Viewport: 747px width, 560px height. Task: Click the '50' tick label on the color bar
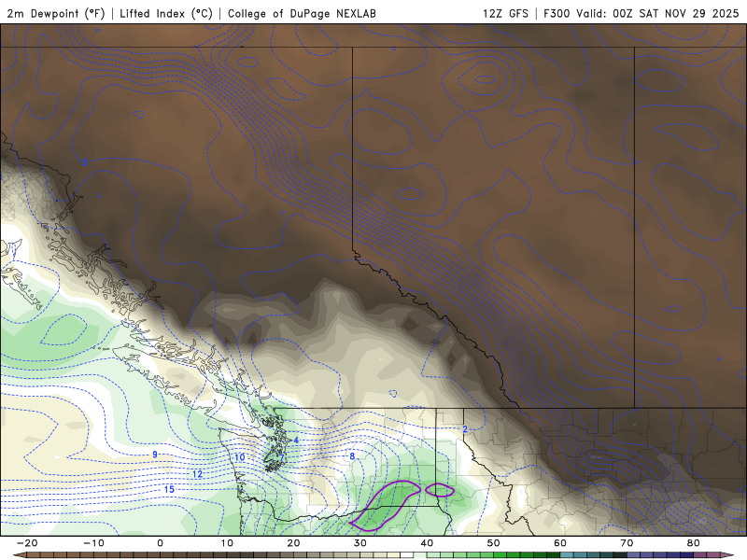click(x=494, y=543)
